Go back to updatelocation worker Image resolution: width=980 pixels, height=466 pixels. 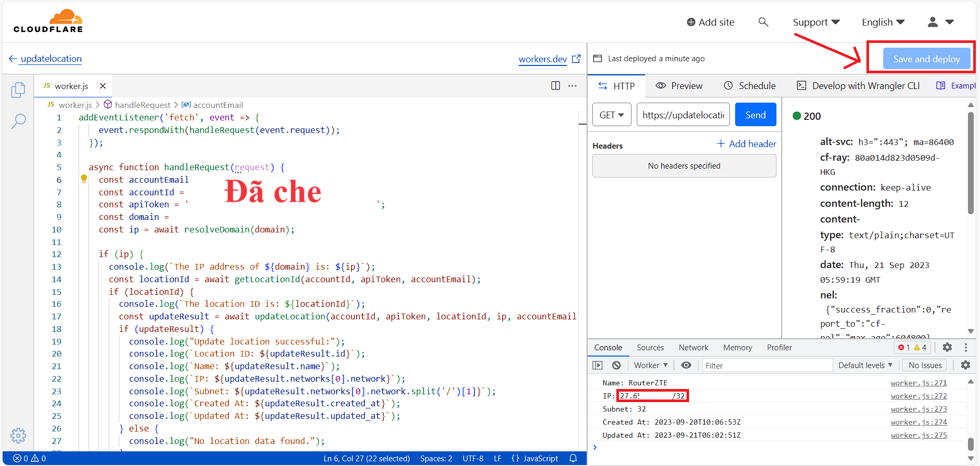pos(46,59)
